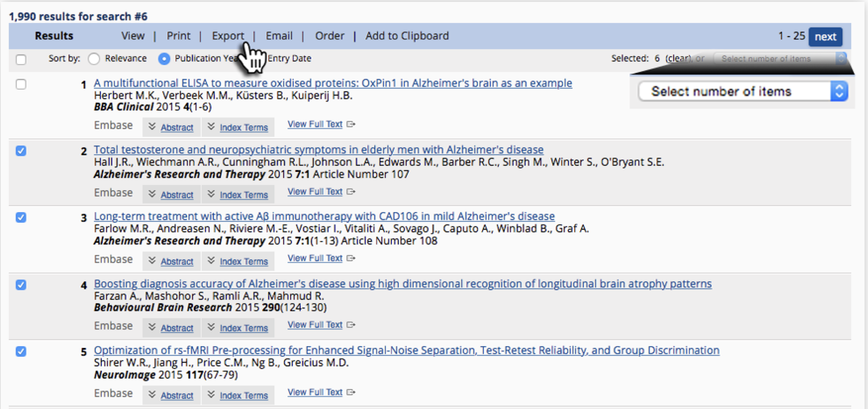Viewport: 868px width, 409px height.
Task: Click external link icon beside first View Full Text
Action: tap(351, 124)
